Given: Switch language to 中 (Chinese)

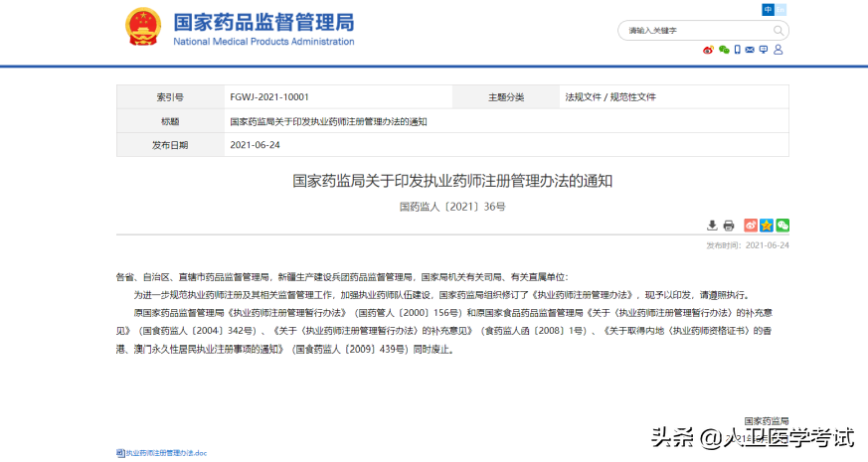Looking at the screenshot, I should [x=768, y=9].
